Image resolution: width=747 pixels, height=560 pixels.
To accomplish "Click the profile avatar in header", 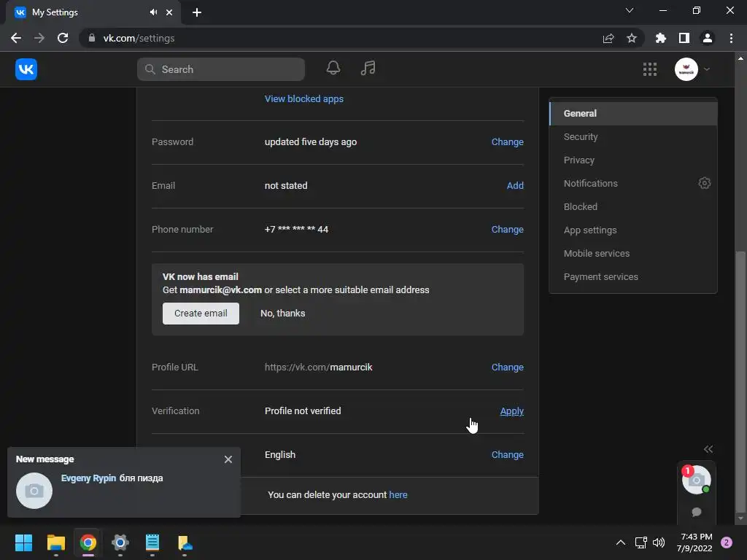I will coord(686,69).
